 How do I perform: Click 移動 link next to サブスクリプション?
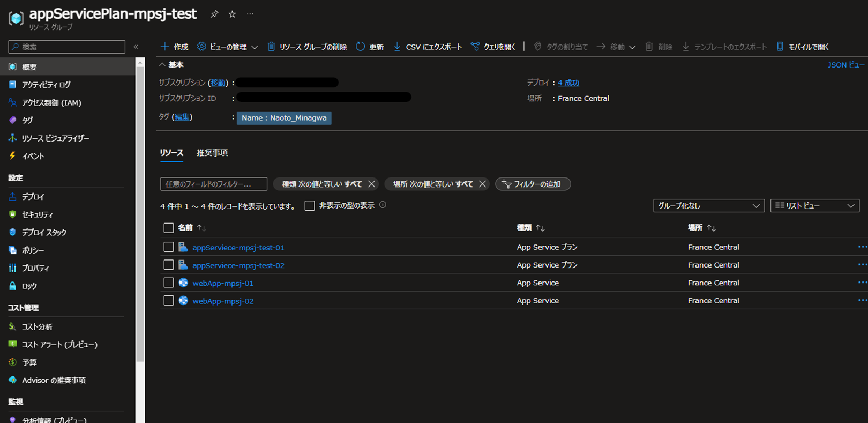tap(218, 83)
